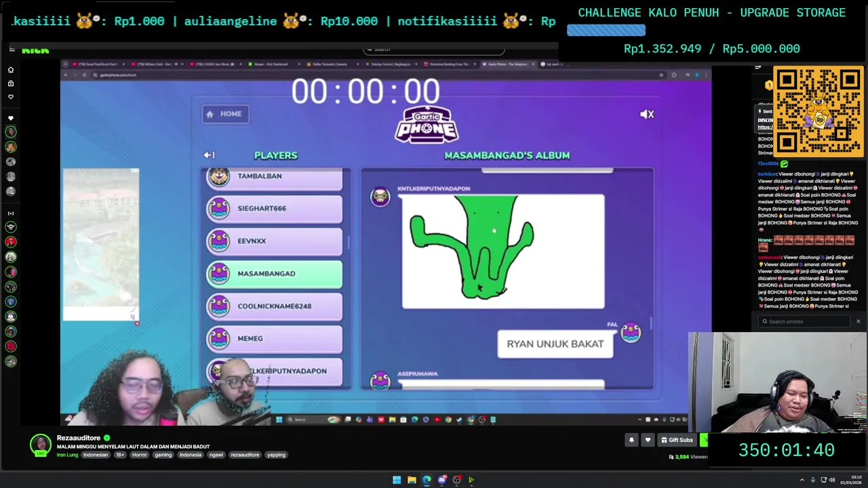Close the emote search panel
This screenshot has height=488, width=868.
[x=858, y=321]
